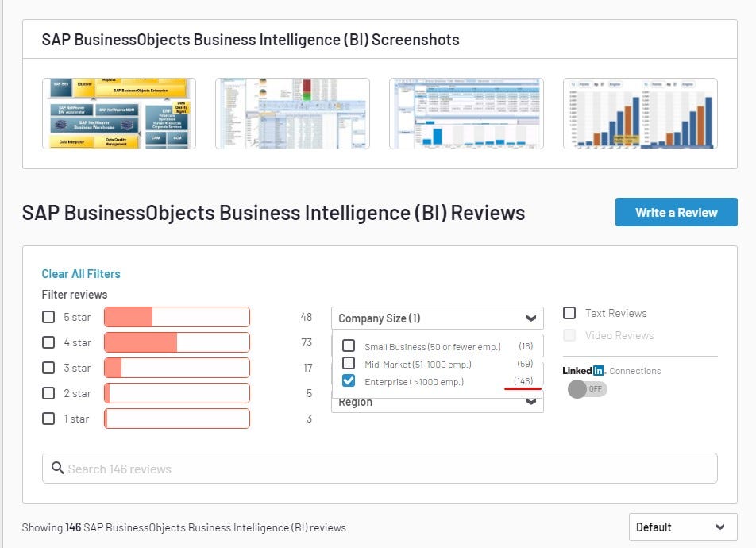756x548 pixels.
Task: Click the (16) Small Business review count
Action: point(526,346)
